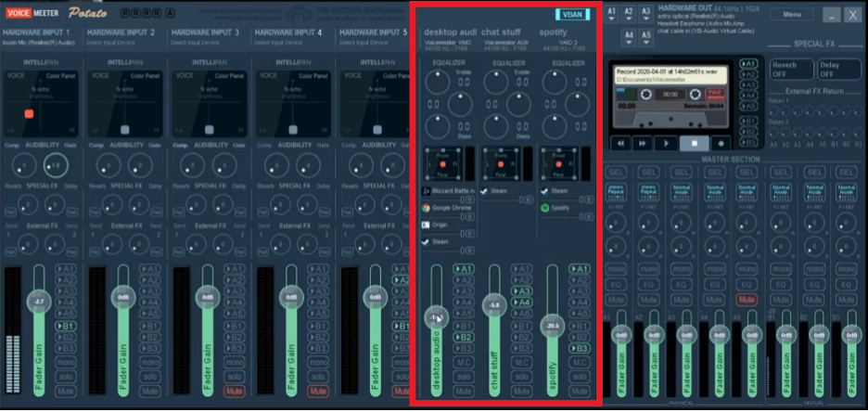
Task: Enable A1 routing on desktop audio strip
Action: pyautogui.click(x=464, y=269)
